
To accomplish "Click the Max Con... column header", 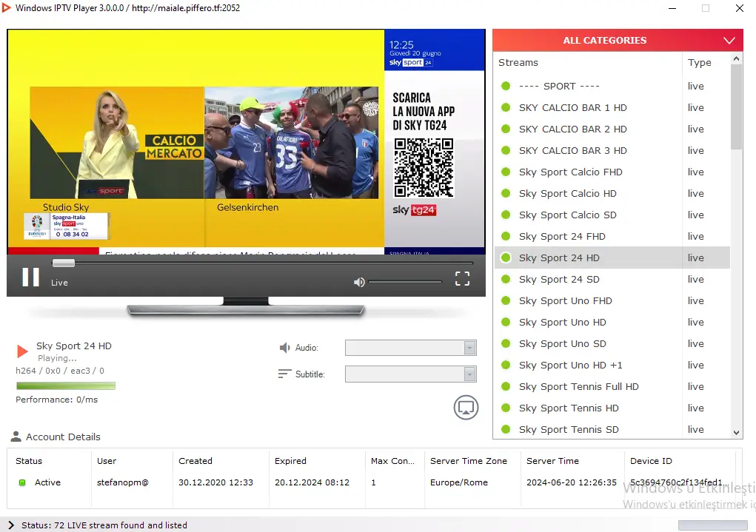I will tap(392, 461).
